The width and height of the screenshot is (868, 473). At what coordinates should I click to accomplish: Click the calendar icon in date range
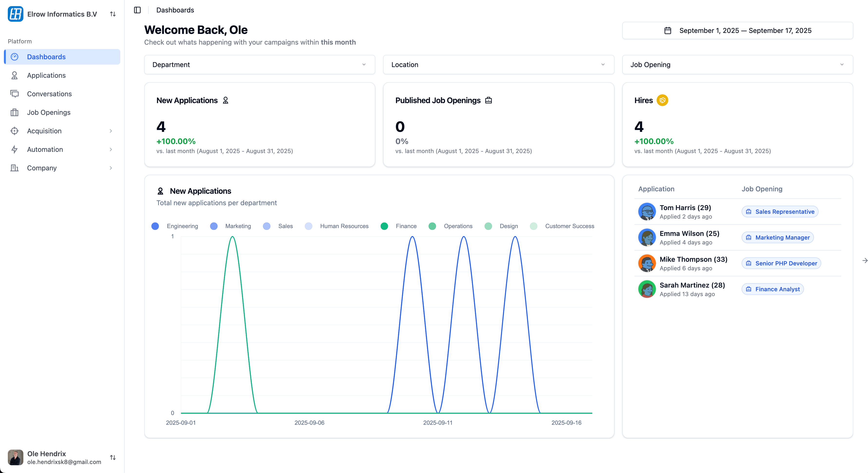click(x=668, y=31)
